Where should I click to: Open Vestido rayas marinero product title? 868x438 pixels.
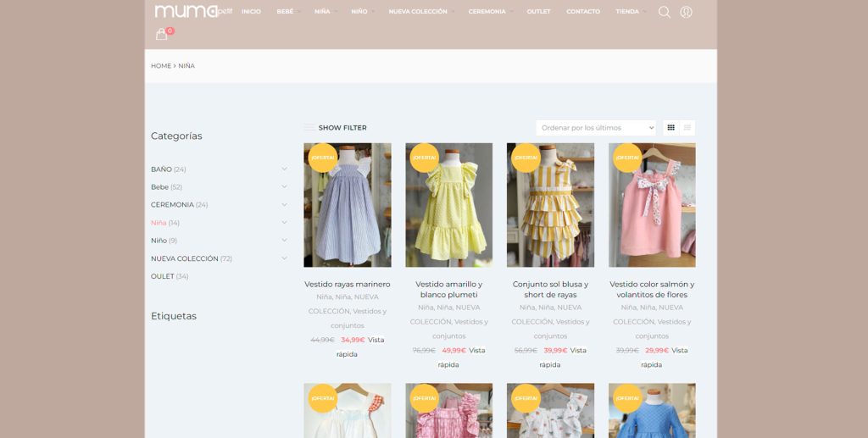point(347,285)
